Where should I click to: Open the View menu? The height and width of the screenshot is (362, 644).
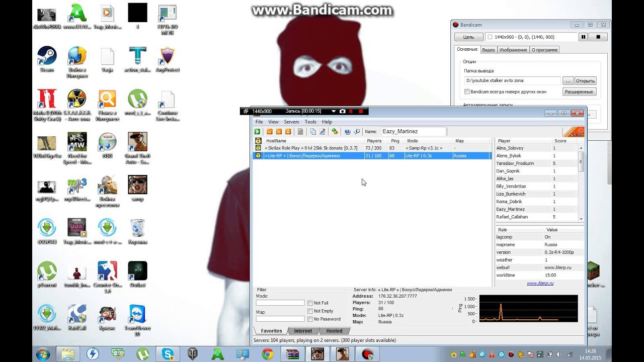(x=273, y=122)
